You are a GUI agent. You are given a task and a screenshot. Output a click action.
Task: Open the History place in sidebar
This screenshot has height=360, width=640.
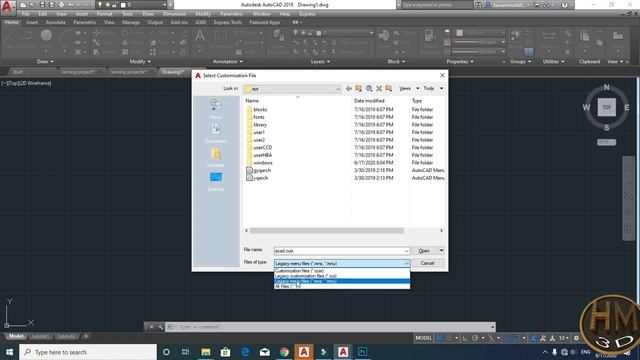(x=216, y=109)
